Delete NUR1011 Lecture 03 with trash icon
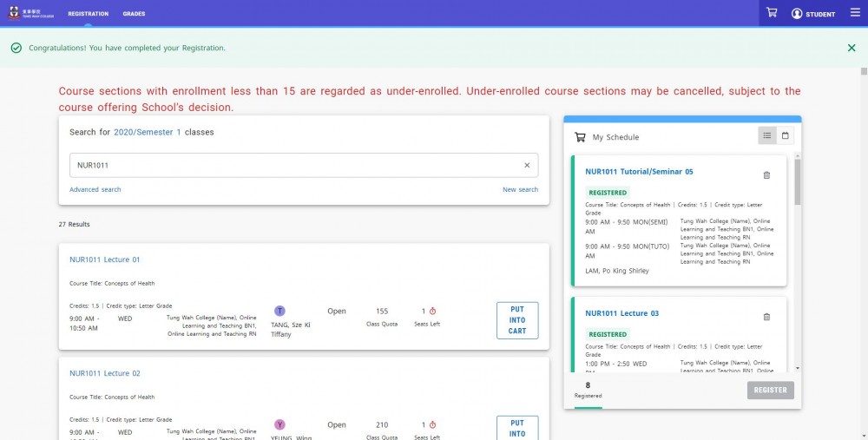Viewport: 868px width, 440px height. pyautogui.click(x=766, y=317)
